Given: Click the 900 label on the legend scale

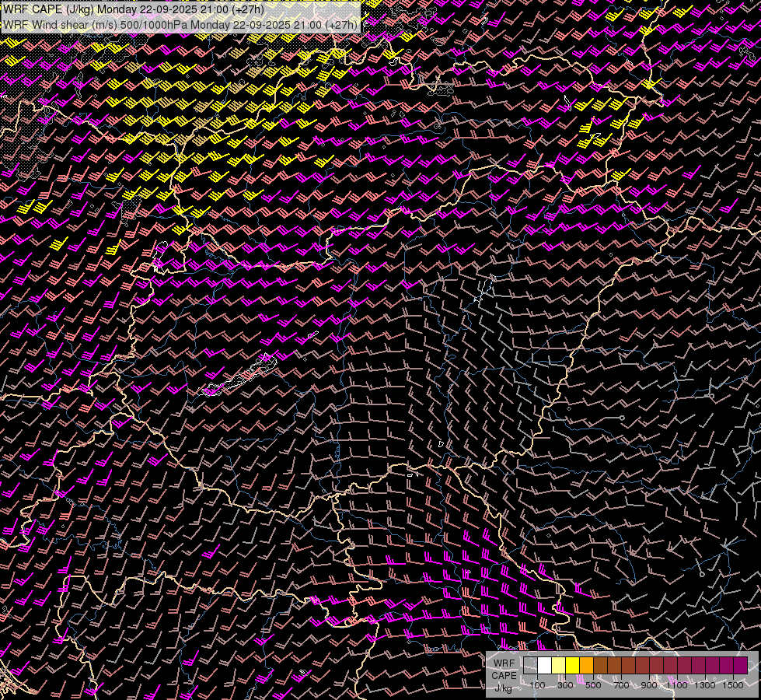Looking at the screenshot, I should [x=649, y=685].
